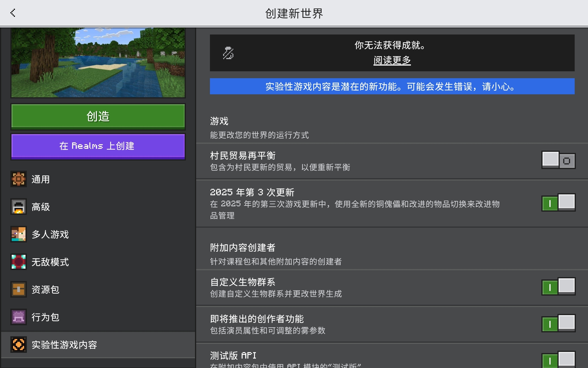Click the description 创建自定义生物群系并更改世界生成
The image size is (588, 368).
pos(276,294)
